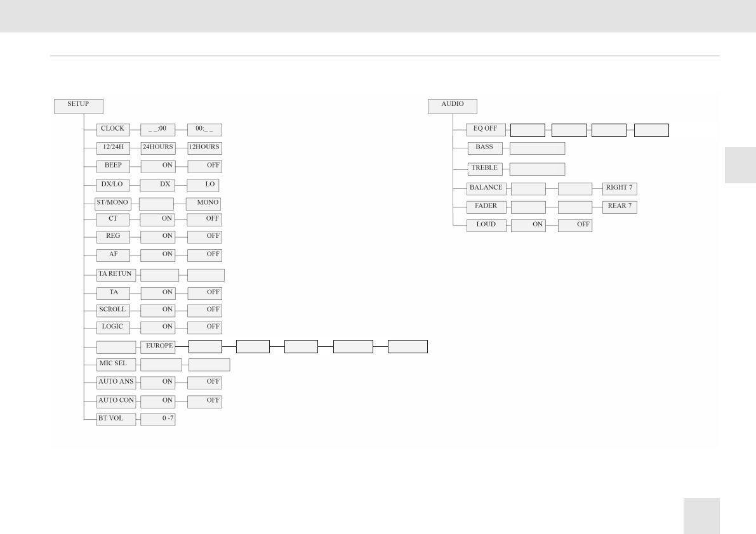Select the 12/24H menu box

[x=113, y=148]
